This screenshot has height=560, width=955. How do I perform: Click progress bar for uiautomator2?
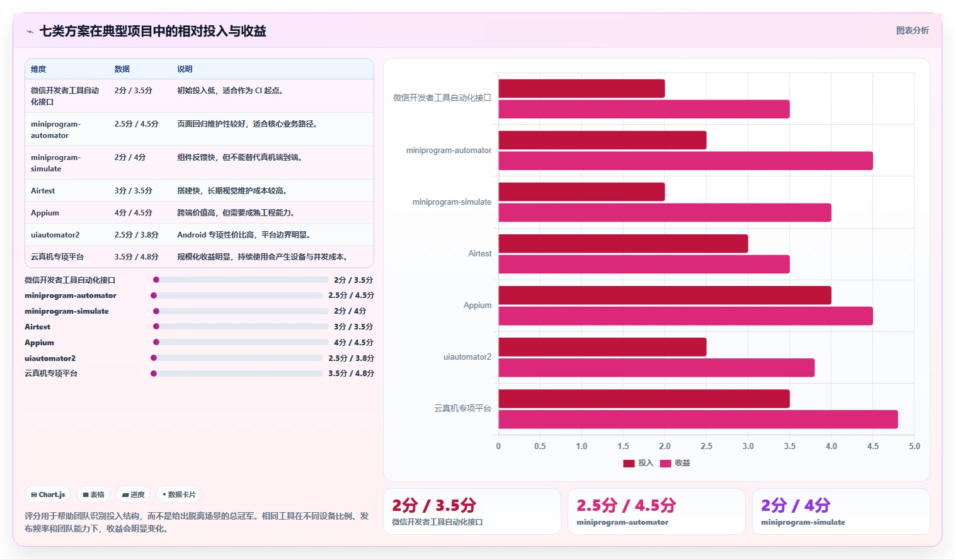pyautogui.click(x=237, y=358)
